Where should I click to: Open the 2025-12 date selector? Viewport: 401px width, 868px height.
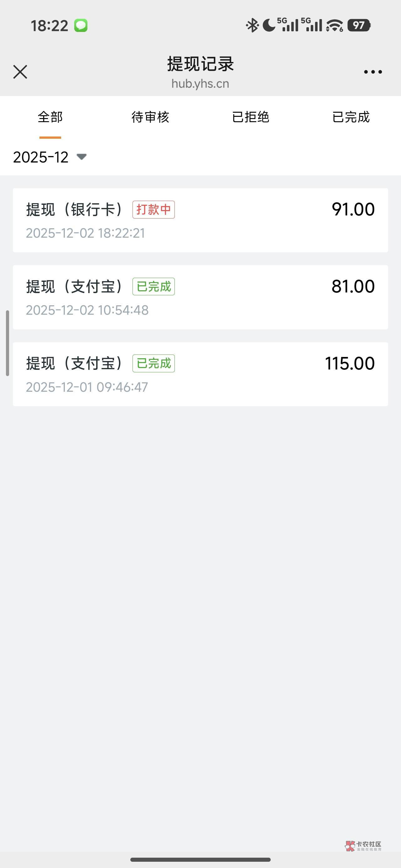[41, 157]
